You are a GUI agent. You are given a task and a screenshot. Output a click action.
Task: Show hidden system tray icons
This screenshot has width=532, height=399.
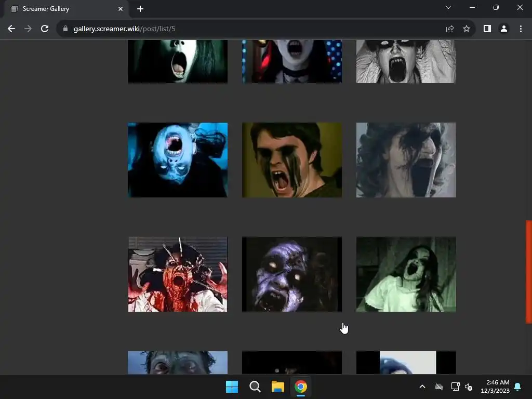[x=422, y=387]
